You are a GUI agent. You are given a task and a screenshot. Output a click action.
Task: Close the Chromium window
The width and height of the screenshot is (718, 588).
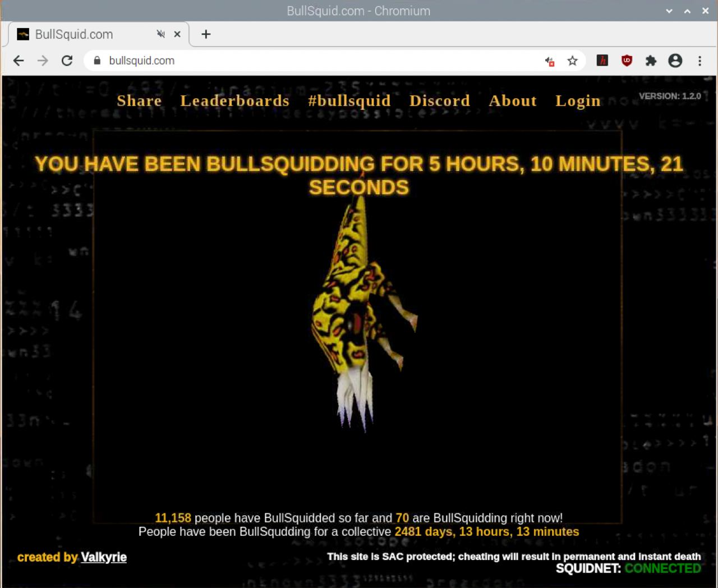pyautogui.click(x=705, y=11)
